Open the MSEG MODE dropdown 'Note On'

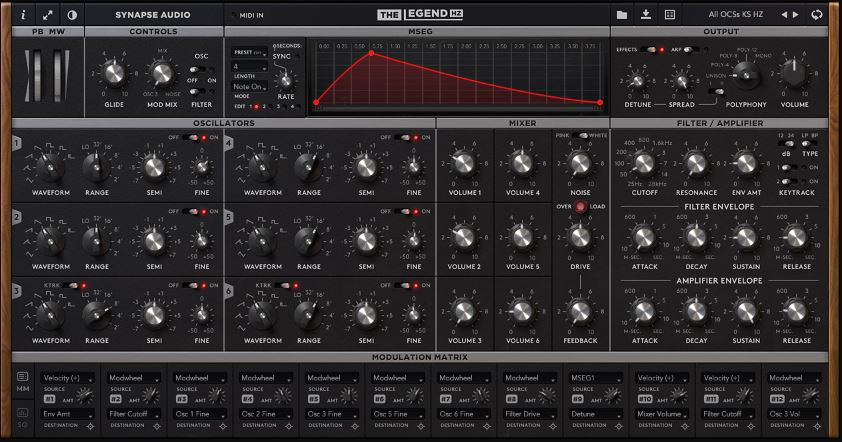250,86
